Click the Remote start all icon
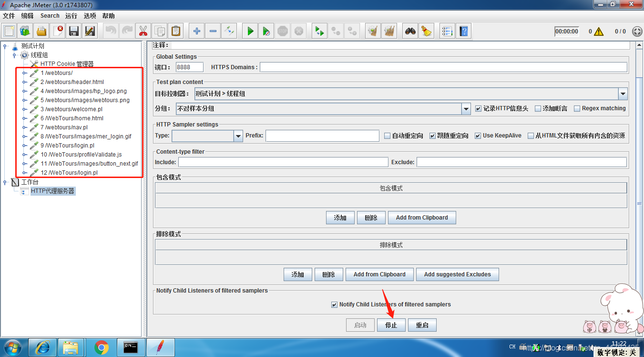 [x=319, y=31]
